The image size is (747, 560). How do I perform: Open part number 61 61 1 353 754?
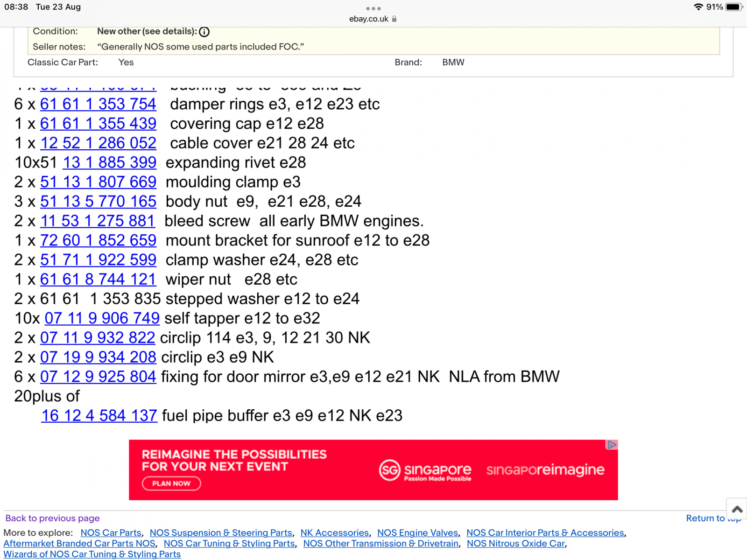coord(98,104)
